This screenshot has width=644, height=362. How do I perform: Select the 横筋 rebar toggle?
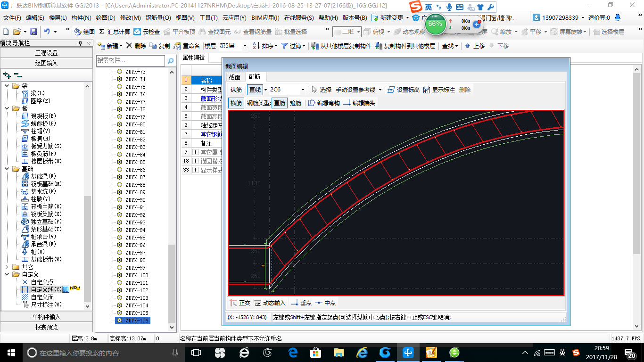(x=236, y=103)
